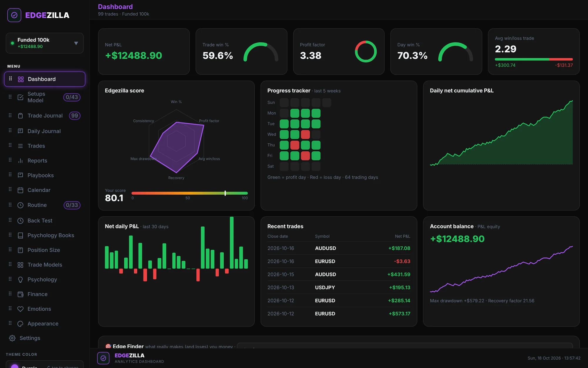Image resolution: width=588 pixels, height=368 pixels.
Task: Click the 0/43 badge on Setups Model
Action: click(x=72, y=97)
